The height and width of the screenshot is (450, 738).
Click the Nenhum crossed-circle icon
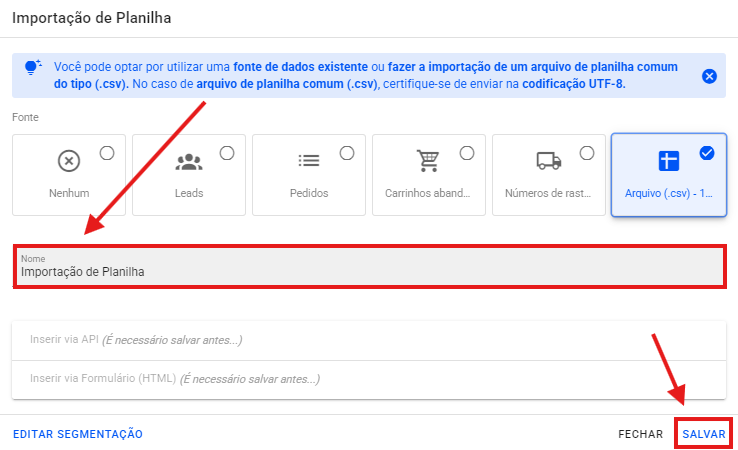(x=68, y=161)
